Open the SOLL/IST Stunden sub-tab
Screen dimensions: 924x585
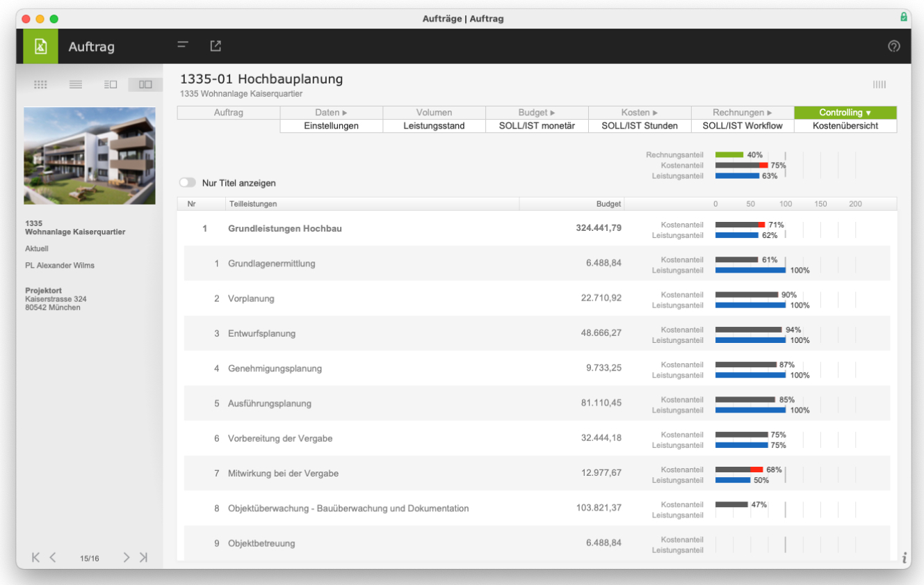pyautogui.click(x=640, y=126)
